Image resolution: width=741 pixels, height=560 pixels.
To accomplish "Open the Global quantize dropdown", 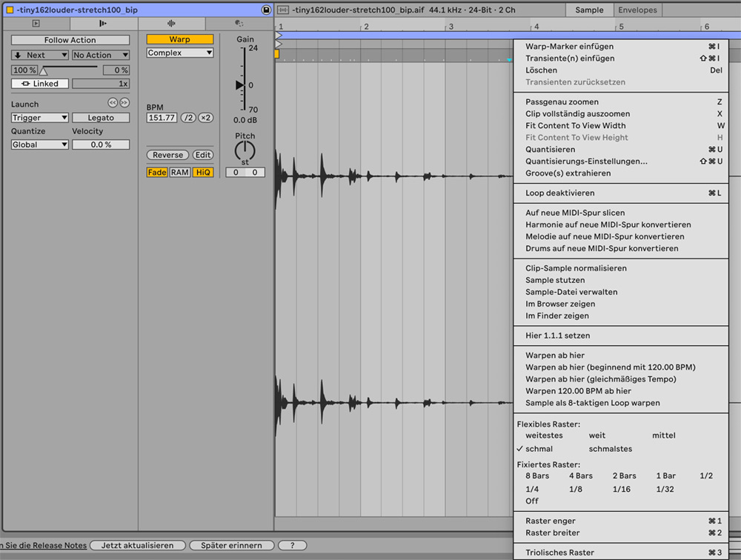I will coord(39,144).
